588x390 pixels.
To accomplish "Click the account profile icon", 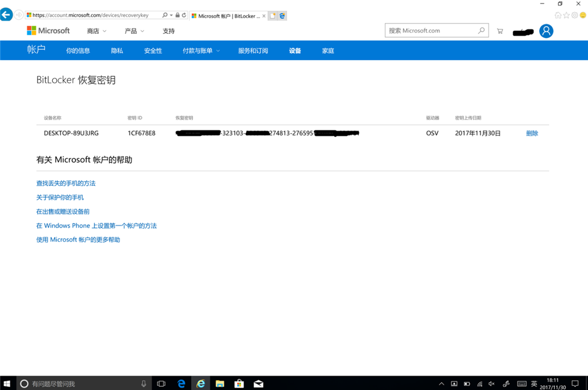I will point(546,30).
